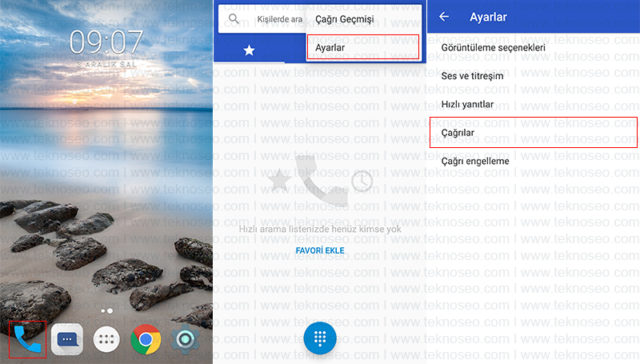640x364 pixels.
Task: Tap the 09:07 clock widget
Action: tap(106, 42)
